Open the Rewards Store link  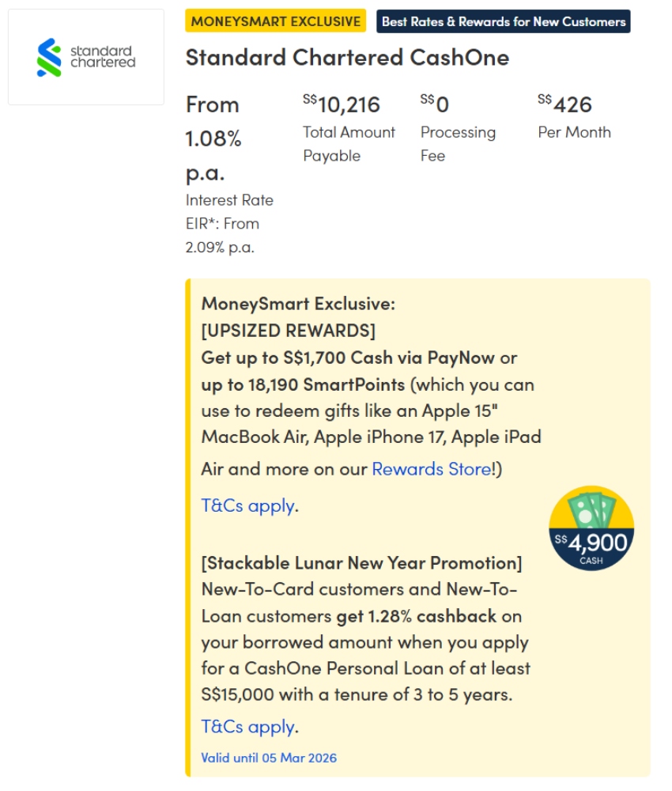432,469
